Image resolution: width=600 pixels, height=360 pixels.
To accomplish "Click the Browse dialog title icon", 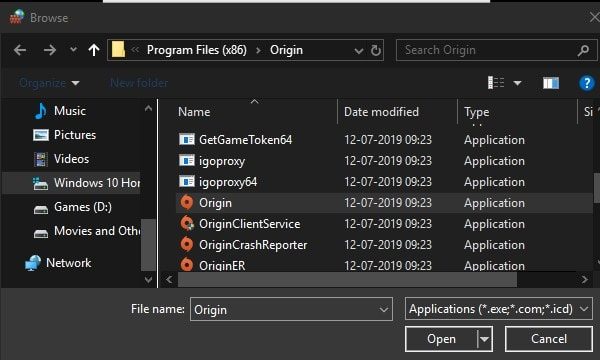I will coord(17,17).
